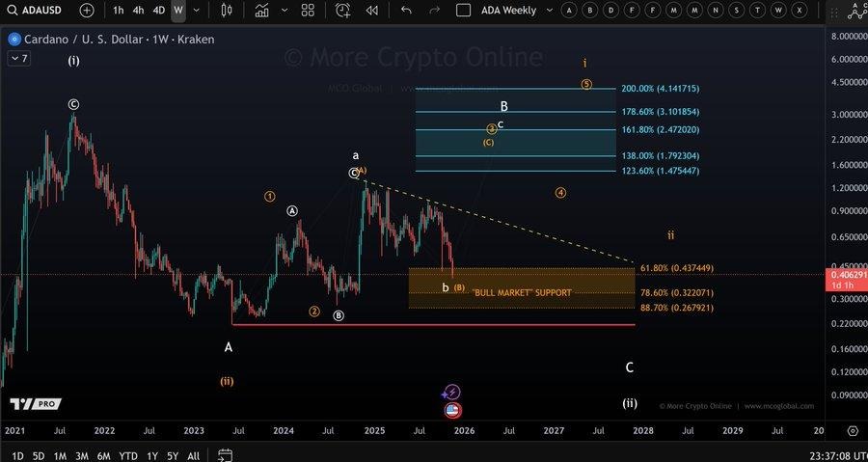Expand the interval dropdown chevron after W
The height and width of the screenshot is (462, 868).
point(196,10)
